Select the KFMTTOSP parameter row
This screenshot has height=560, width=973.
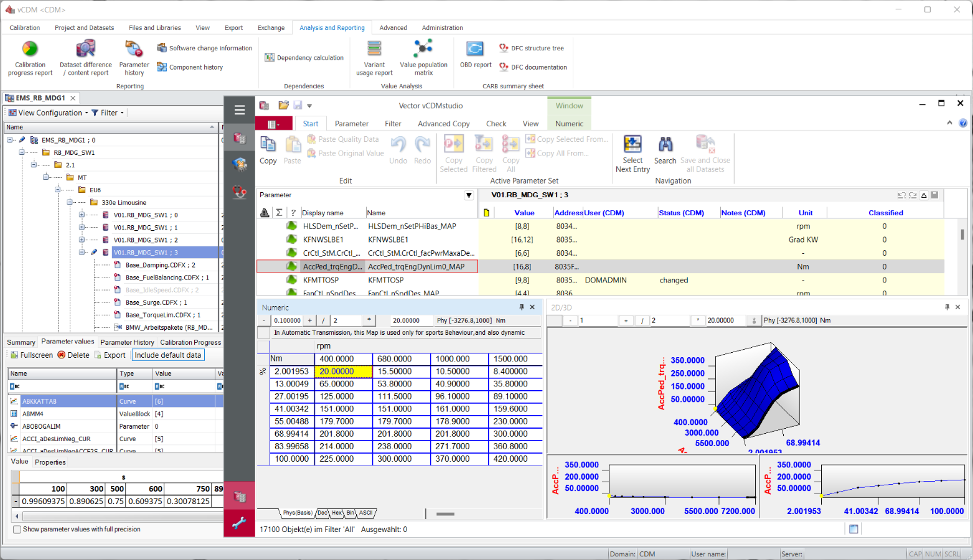pos(600,280)
